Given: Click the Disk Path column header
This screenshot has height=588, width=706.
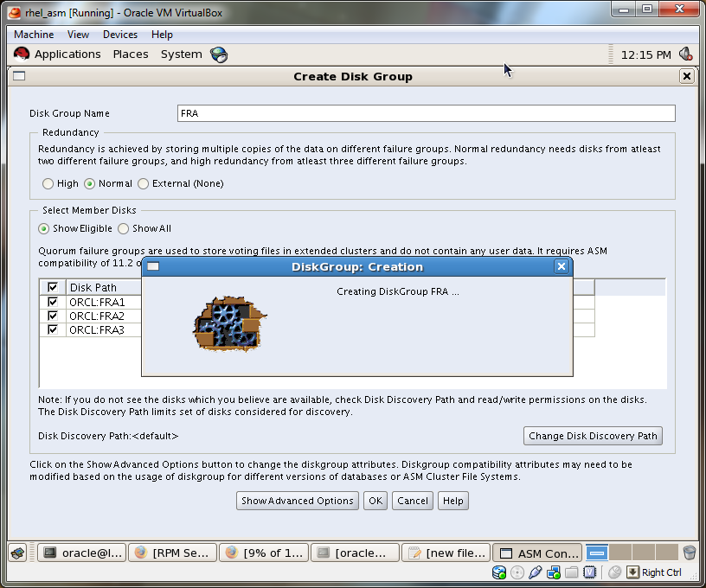Looking at the screenshot, I should tap(103, 287).
